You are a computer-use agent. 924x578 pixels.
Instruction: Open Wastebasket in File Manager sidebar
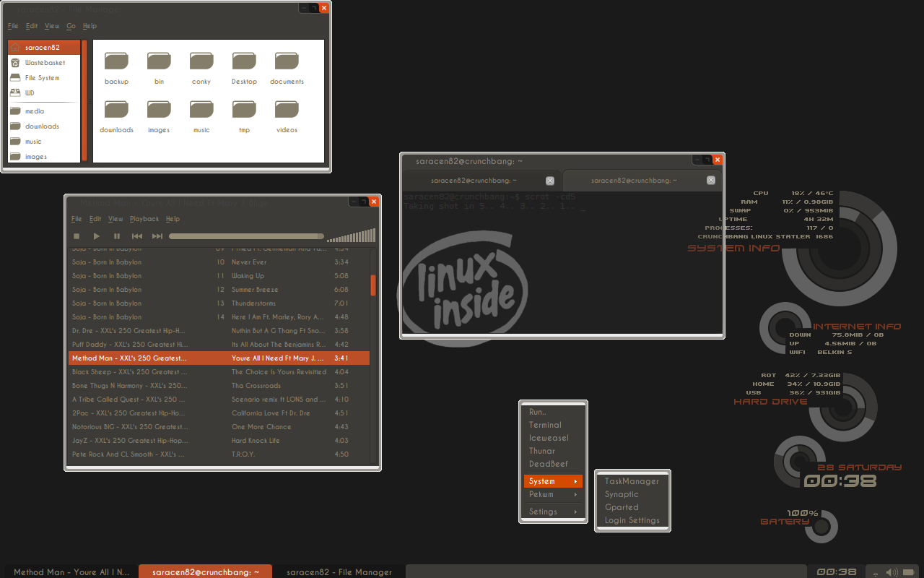coord(44,63)
